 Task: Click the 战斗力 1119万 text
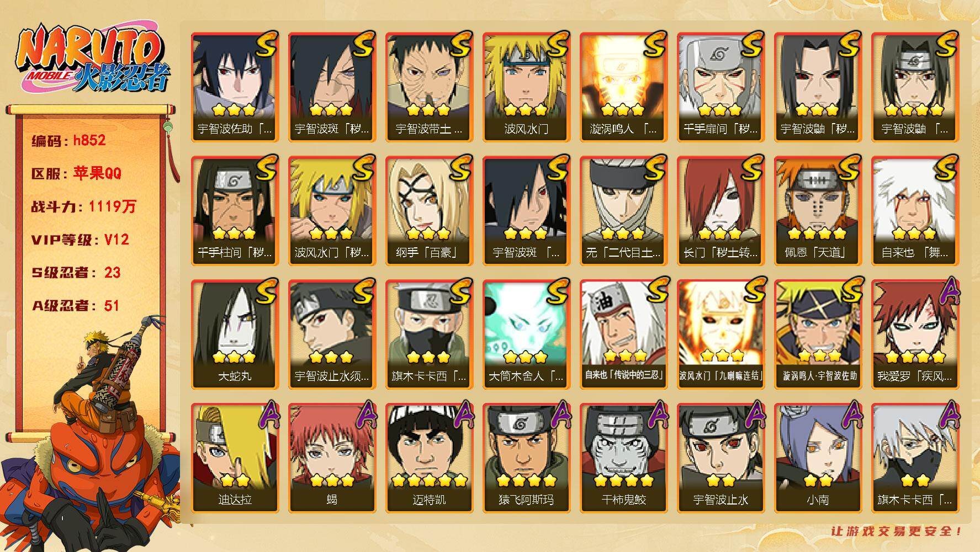(83, 207)
